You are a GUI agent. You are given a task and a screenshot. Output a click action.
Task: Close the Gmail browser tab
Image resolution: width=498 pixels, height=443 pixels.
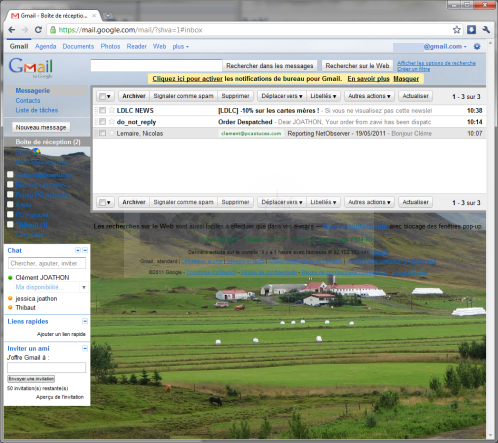[x=94, y=16]
